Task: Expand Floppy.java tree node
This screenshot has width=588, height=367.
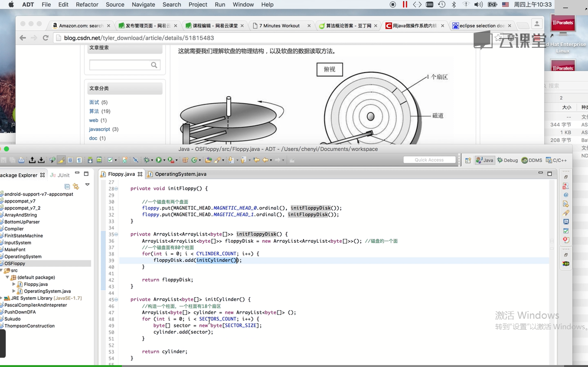Action: (14, 284)
